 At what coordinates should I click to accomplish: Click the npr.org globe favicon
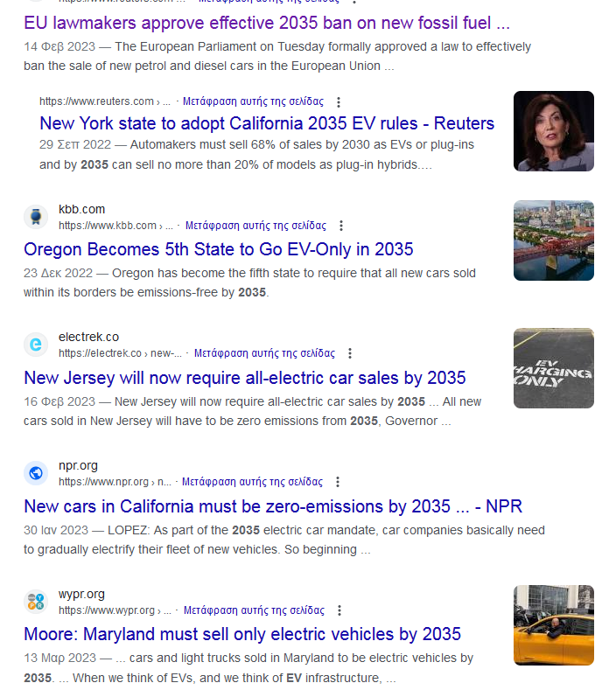point(36,473)
